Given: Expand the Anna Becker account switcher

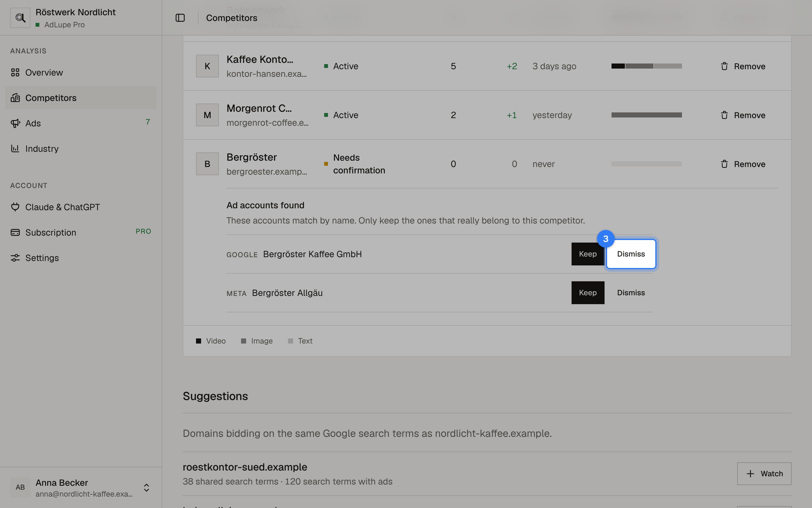Looking at the screenshot, I should pyautogui.click(x=146, y=487).
